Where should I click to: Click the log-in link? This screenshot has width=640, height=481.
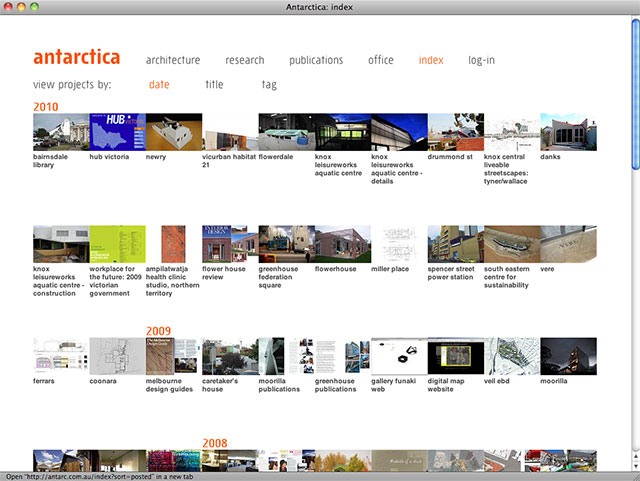481,60
